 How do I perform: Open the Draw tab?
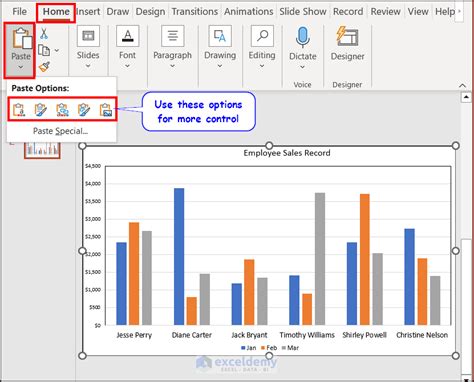click(x=118, y=12)
